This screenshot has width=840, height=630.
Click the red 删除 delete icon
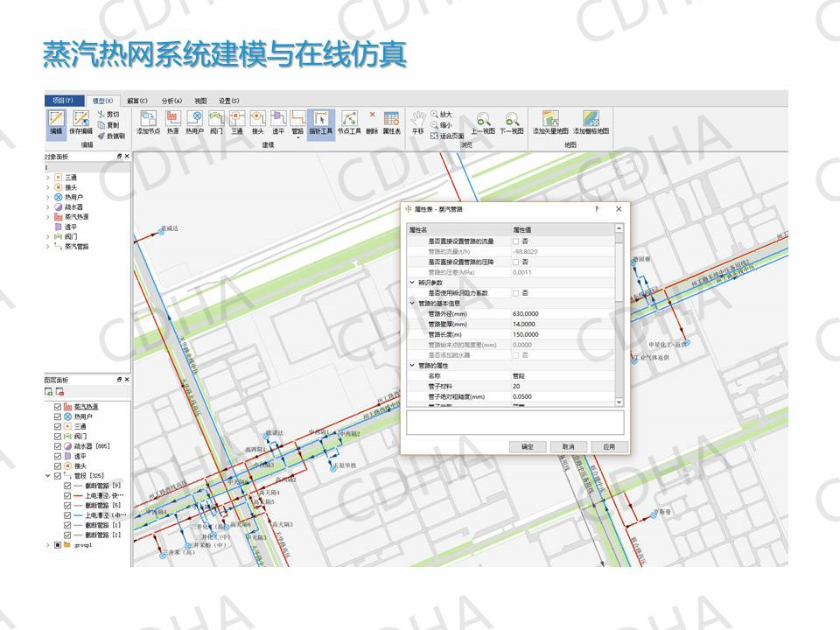pos(373,115)
